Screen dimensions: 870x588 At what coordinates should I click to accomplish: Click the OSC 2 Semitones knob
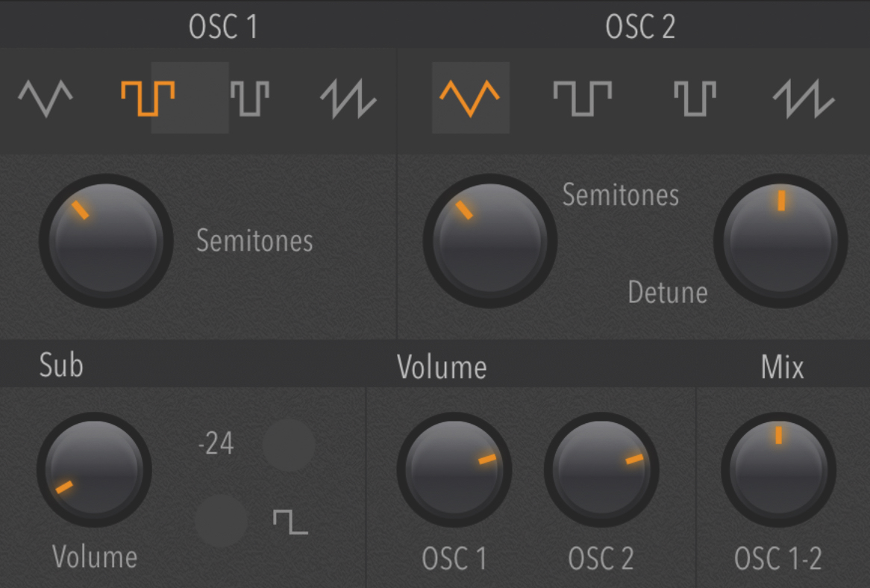(x=489, y=241)
